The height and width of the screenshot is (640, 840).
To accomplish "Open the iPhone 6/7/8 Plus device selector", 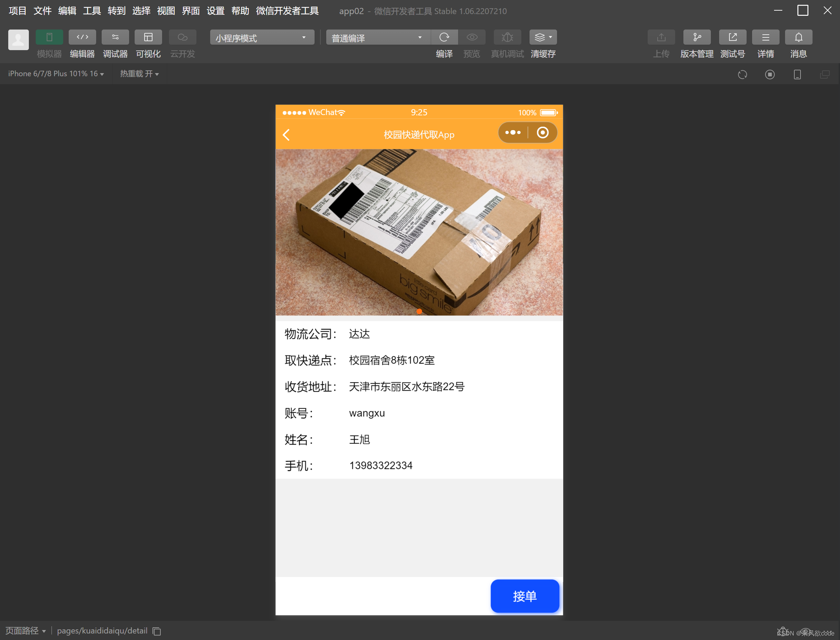I will [x=56, y=73].
